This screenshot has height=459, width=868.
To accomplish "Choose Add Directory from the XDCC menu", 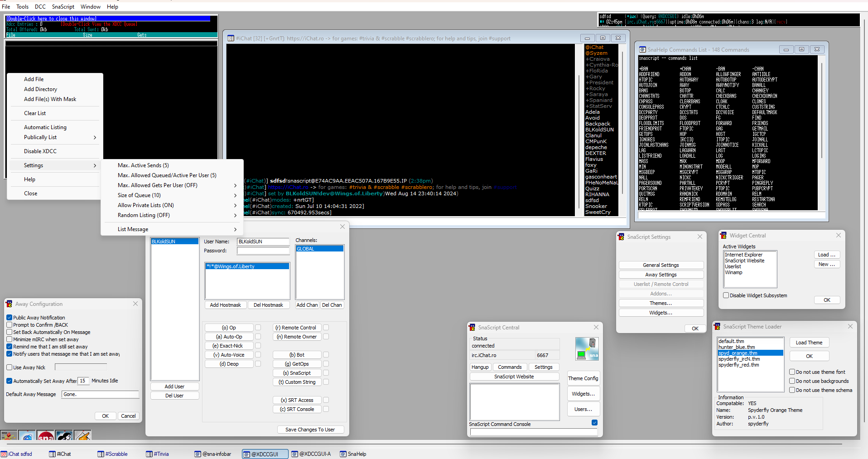I will click(54, 89).
